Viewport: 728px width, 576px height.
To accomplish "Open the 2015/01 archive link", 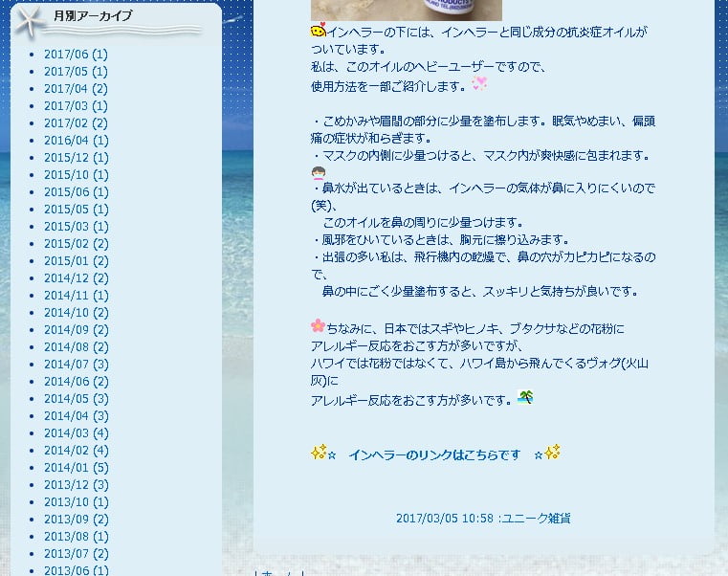I will tap(77, 260).
